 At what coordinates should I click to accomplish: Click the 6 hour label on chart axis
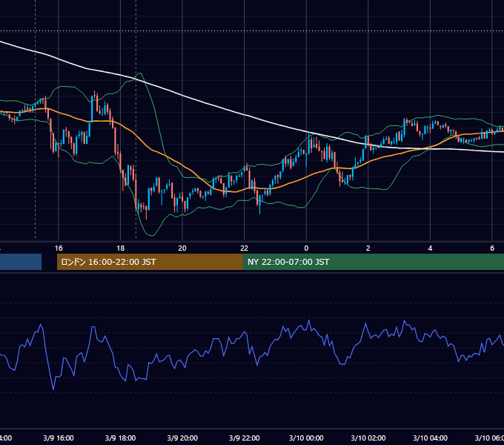coord(492,248)
